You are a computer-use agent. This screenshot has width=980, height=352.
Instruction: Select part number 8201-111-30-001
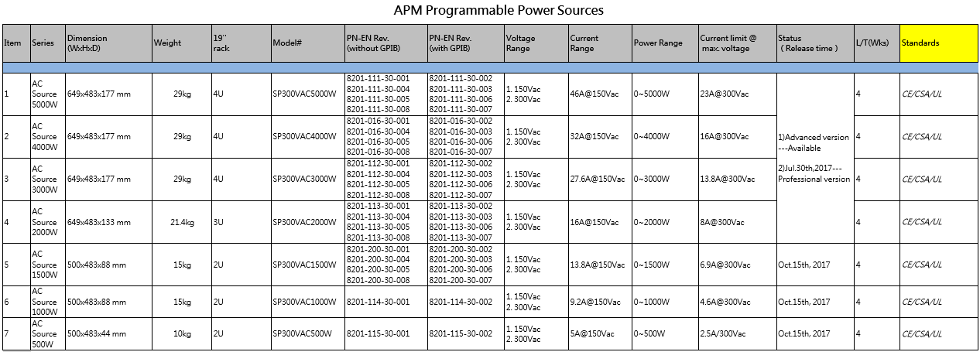pos(378,78)
